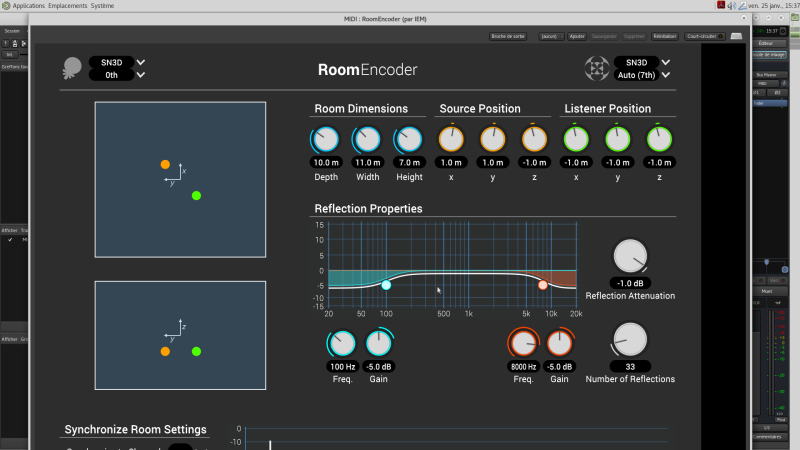Click the red application icon in system tray
The image size is (800, 450).
721,5
